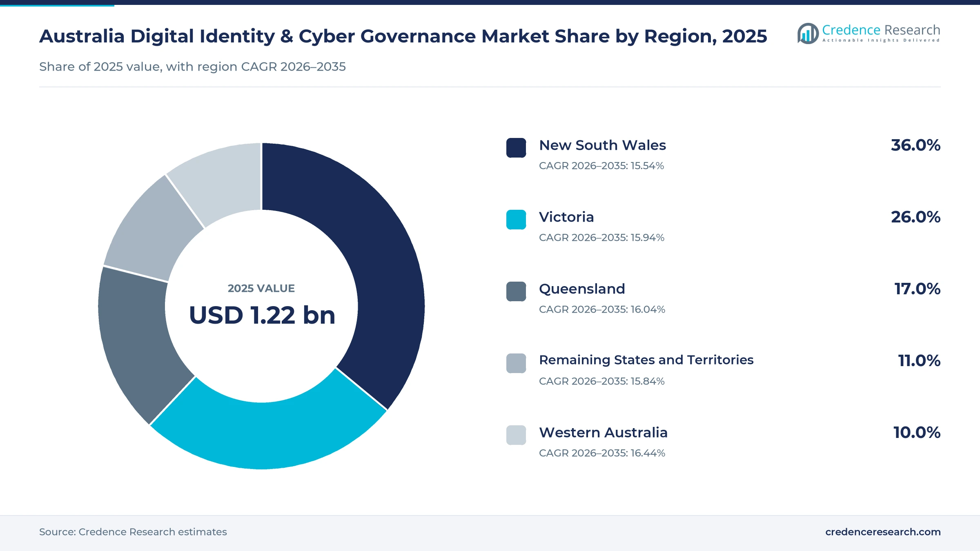The image size is (980, 551).
Task: Click the Remaining States and Territories legend swatch
Action: pos(516,363)
